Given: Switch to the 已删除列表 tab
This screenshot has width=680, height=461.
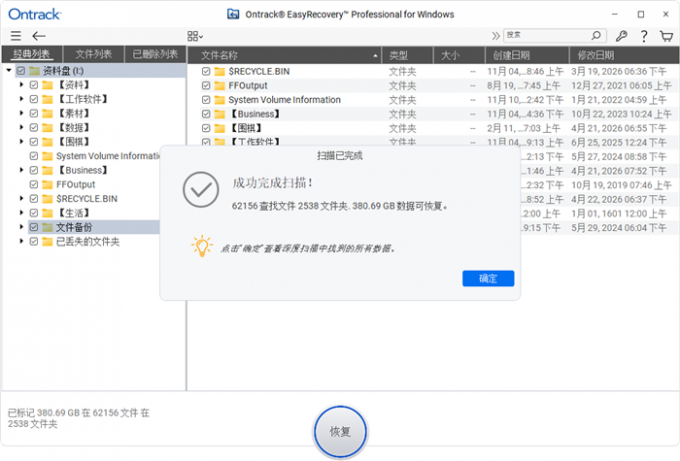Looking at the screenshot, I should [x=155, y=54].
